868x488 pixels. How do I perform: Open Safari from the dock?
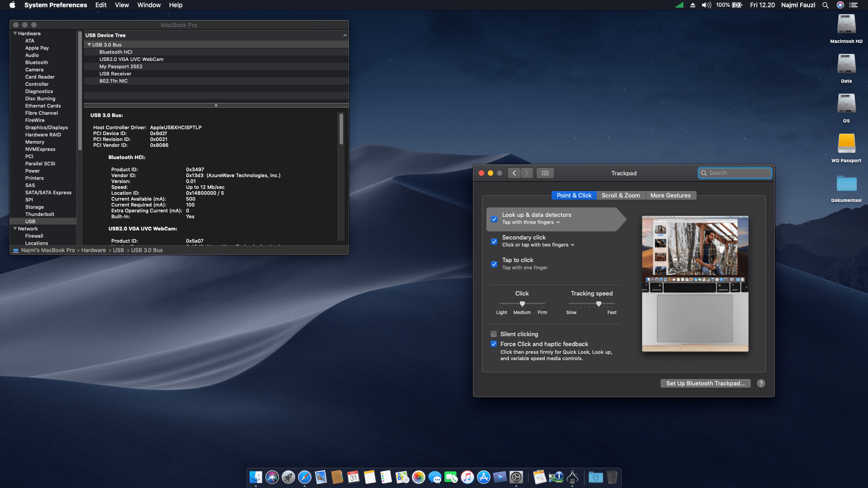pyautogui.click(x=304, y=477)
